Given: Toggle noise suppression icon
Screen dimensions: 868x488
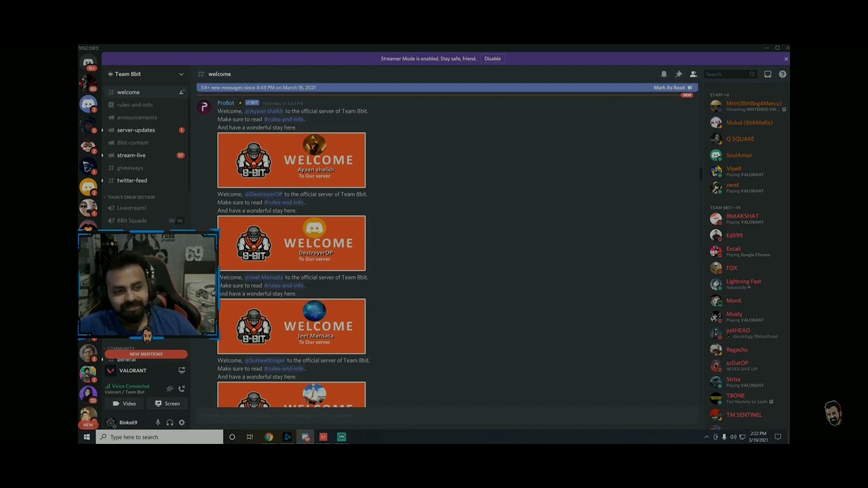Looking at the screenshot, I should tap(170, 389).
